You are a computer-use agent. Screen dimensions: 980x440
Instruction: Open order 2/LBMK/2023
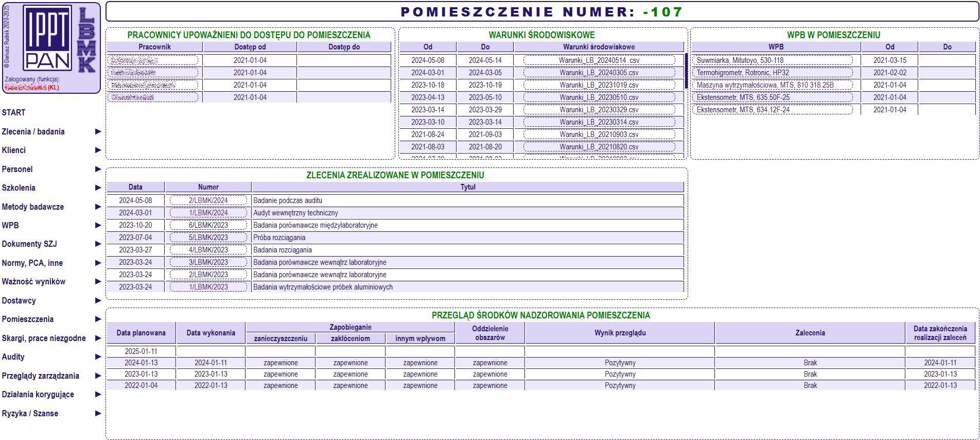208,275
